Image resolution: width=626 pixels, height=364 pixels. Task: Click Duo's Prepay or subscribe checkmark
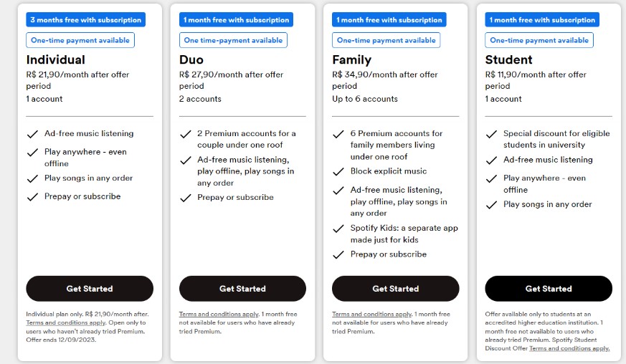[185, 198]
